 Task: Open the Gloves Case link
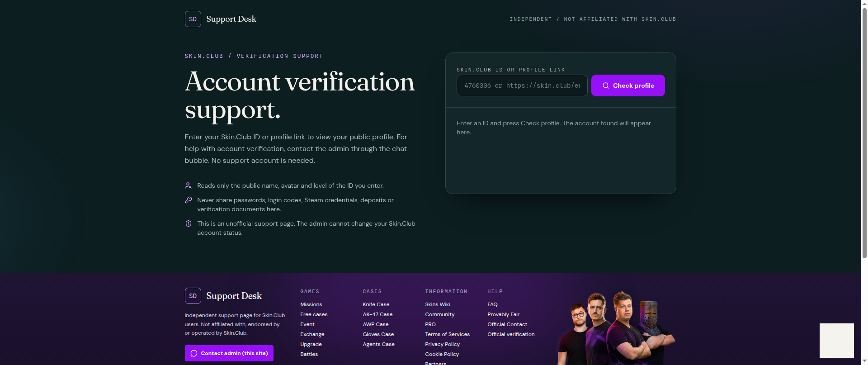(x=378, y=334)
